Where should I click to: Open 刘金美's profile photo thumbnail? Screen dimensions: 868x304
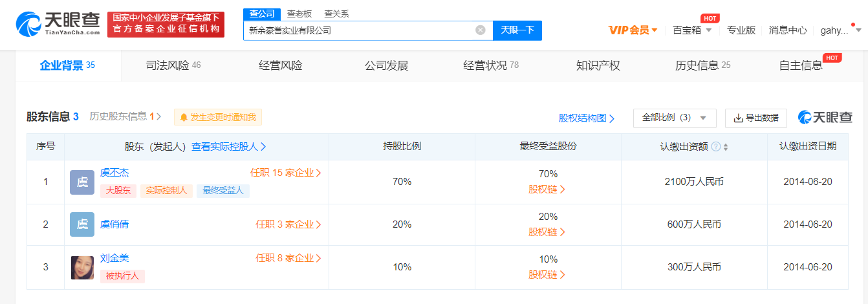[x=82, y=267]
